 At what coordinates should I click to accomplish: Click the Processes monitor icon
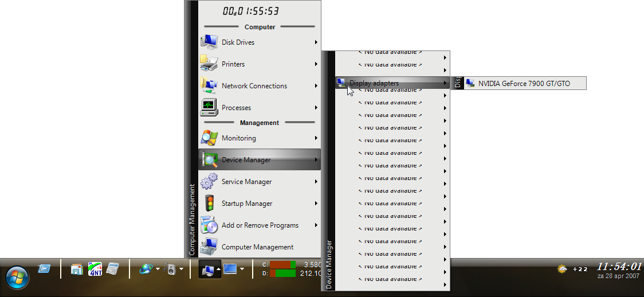click(x=209, y=107)
